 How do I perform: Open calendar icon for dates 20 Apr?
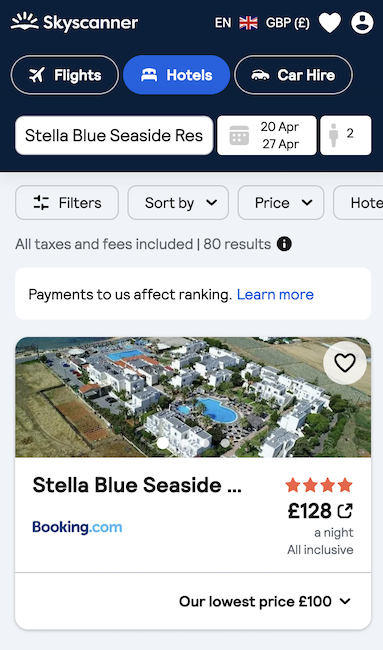coord(239,135)
